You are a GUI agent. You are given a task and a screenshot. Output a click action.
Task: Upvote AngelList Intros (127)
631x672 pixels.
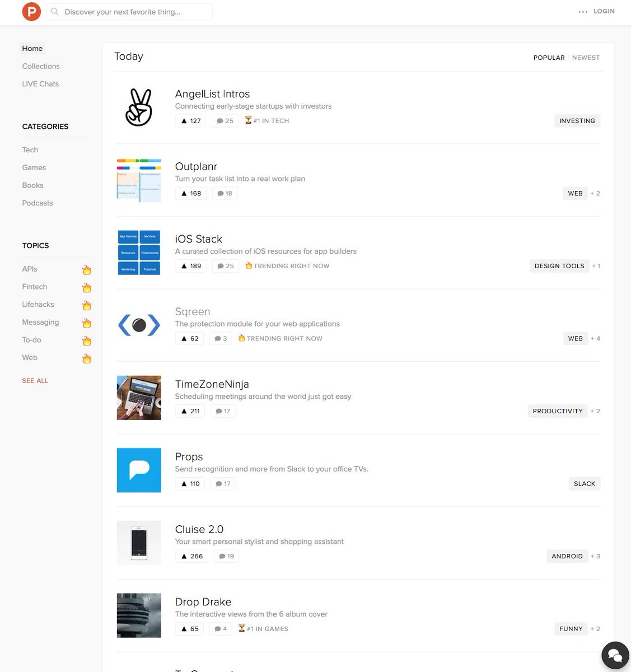(x=191, y=121)
